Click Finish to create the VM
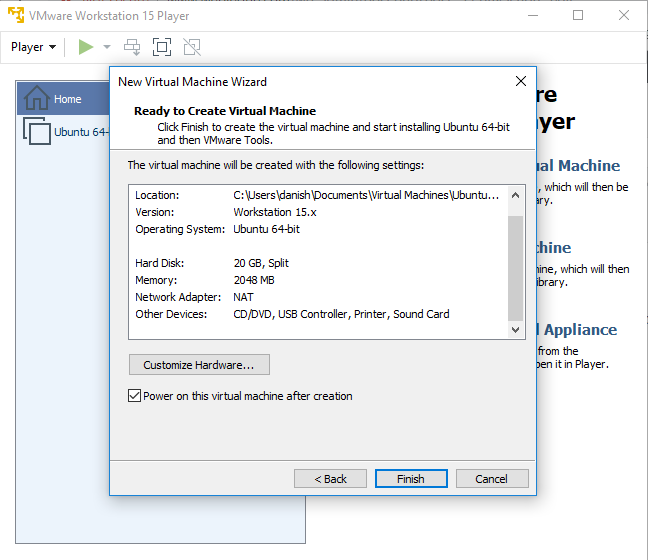The height and width of the screenshot is (560, 648). [x=411, y=479]
